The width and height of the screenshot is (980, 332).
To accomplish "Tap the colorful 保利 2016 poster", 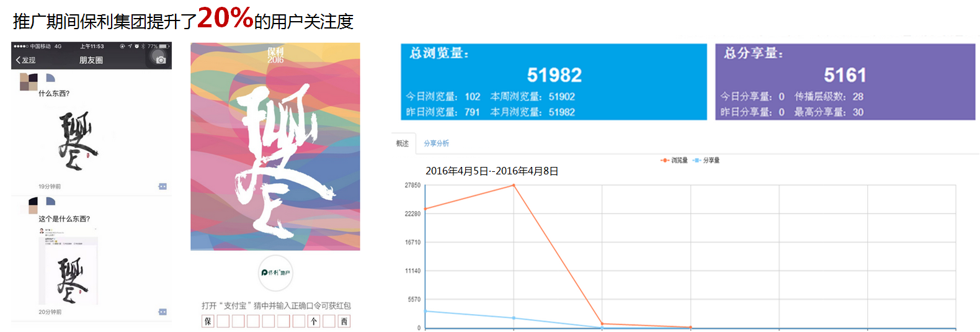I will tap(275, 146).
